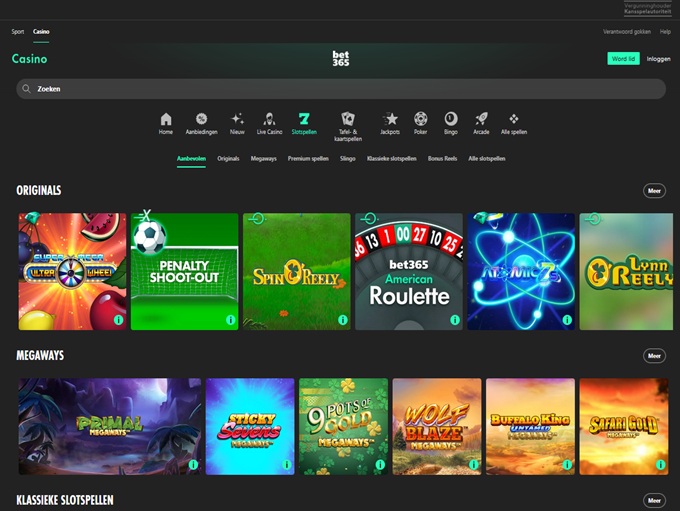Launch the Atomic 7s game
Screen dimensions: 680x511
(521, 272)
